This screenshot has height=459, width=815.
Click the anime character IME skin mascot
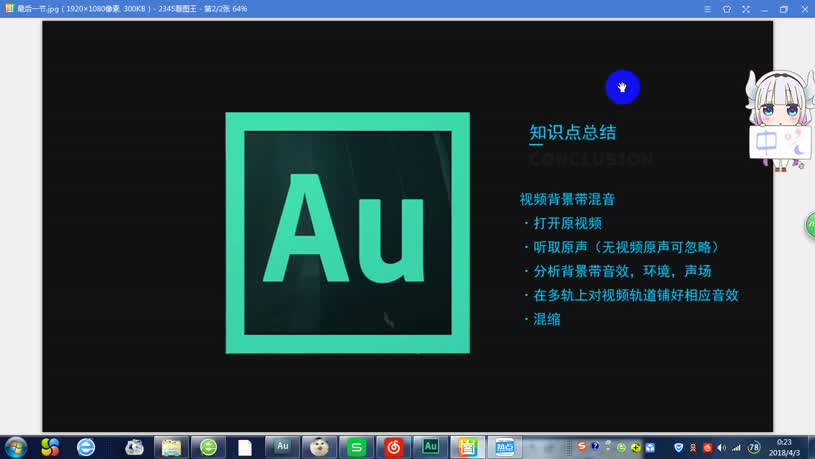(779, 99)
